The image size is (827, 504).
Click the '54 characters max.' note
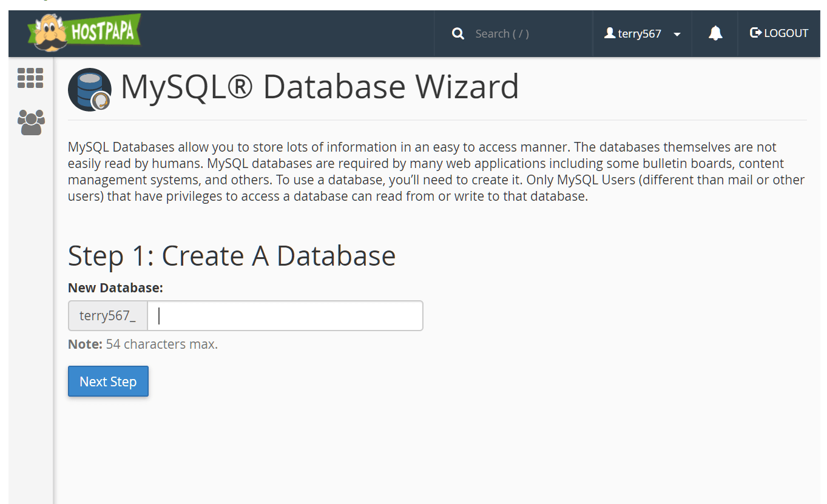[x=161, y=344]
